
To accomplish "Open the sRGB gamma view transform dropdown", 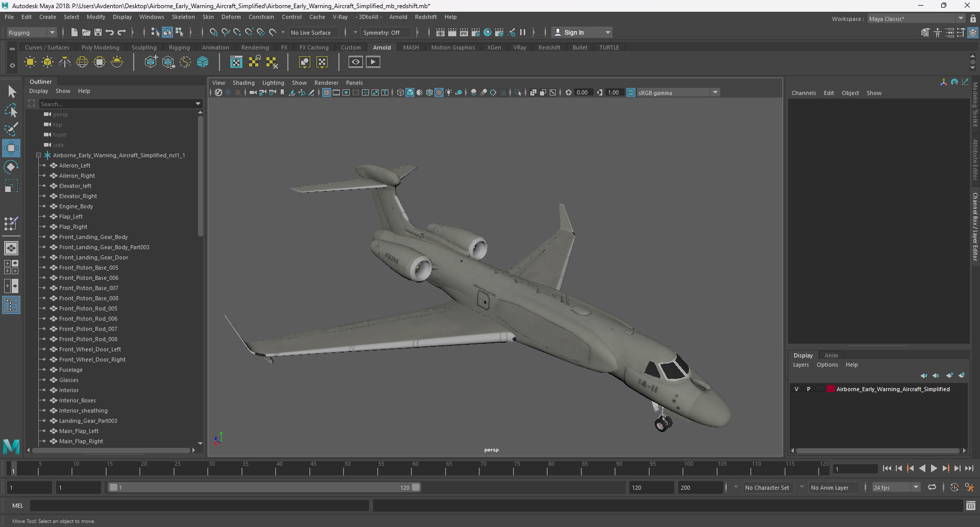I will 678,92.
